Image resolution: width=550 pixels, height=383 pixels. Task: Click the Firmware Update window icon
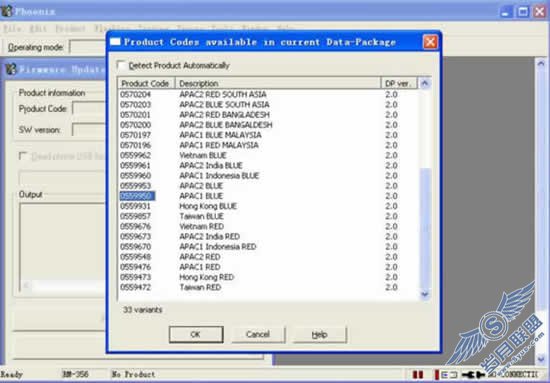[11, 69]
